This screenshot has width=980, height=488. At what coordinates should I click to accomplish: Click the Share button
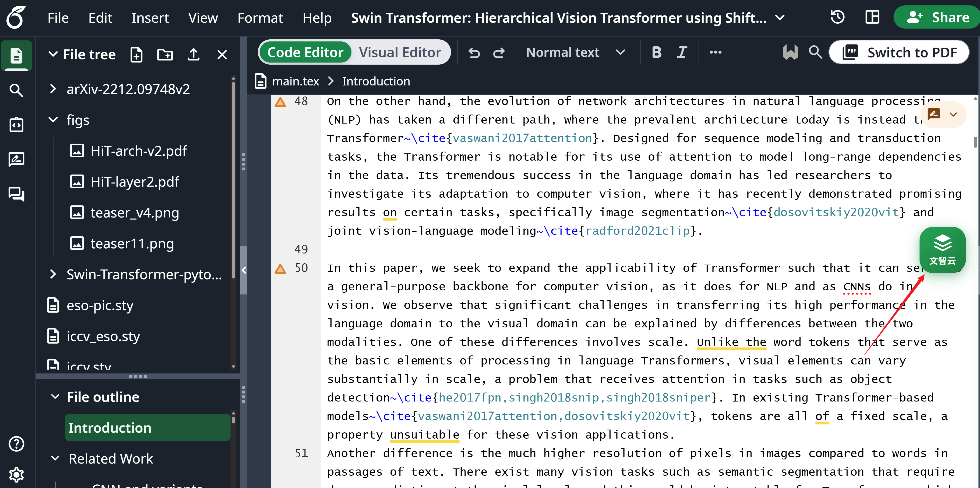tap(938, 18)
